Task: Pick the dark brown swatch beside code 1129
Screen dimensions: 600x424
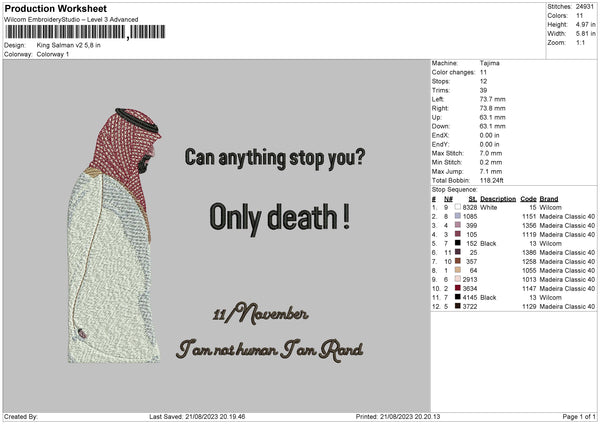Action: [x=458, y=306]
